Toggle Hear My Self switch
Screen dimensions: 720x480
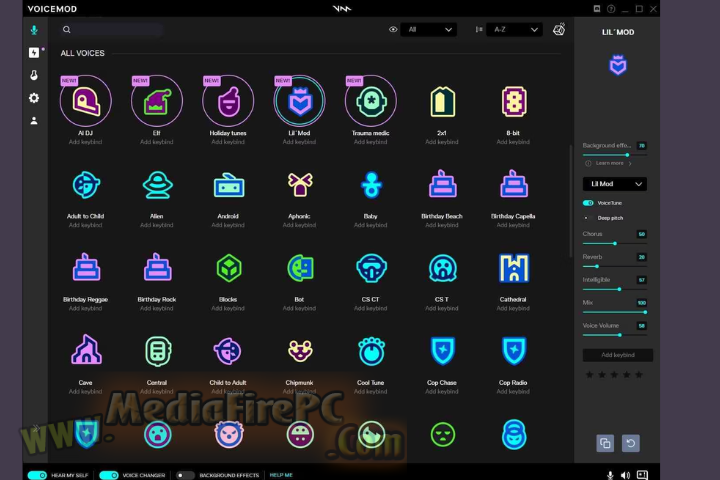coord(37,475)
